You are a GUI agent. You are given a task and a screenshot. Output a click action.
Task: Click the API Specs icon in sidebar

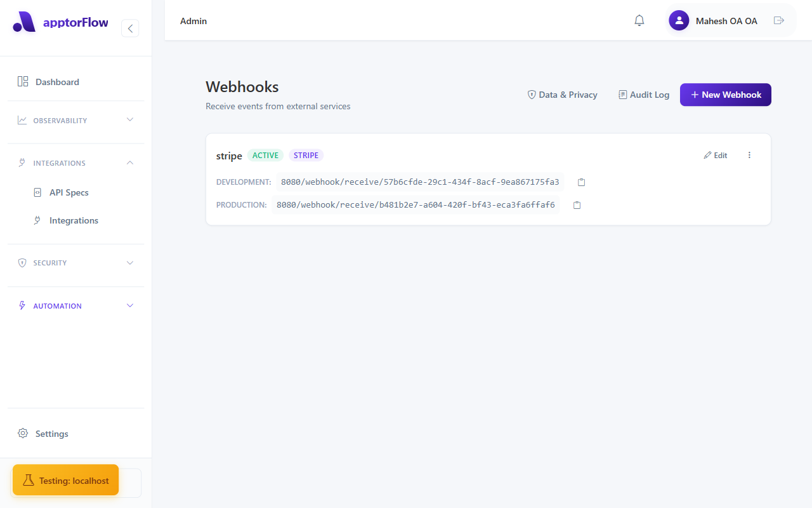point(38,192)
